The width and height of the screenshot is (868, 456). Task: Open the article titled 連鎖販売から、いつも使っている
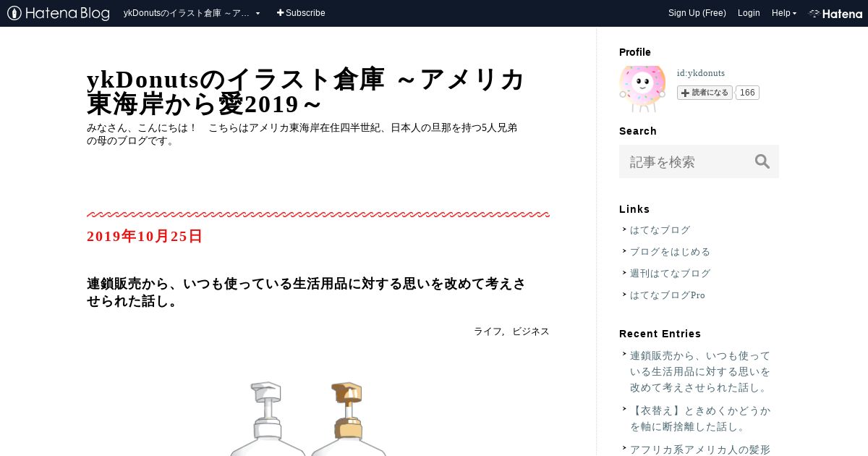[x=306, y=292]
